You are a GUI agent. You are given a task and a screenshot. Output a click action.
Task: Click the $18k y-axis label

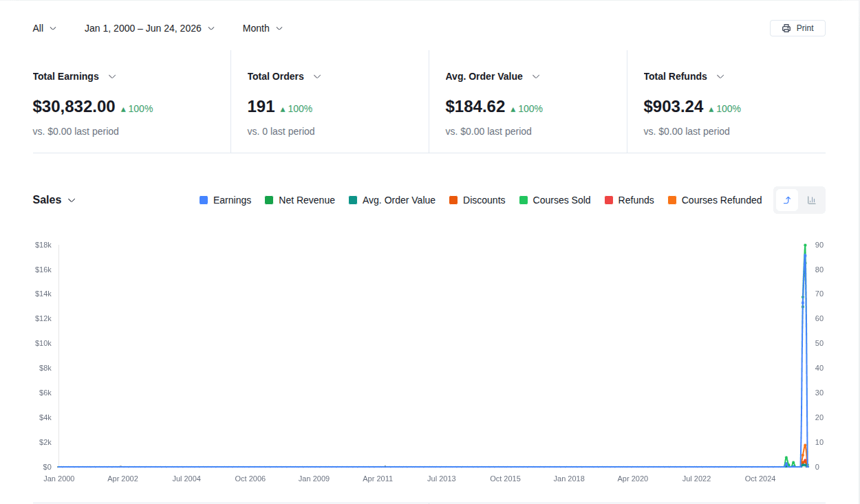(43, 245)
